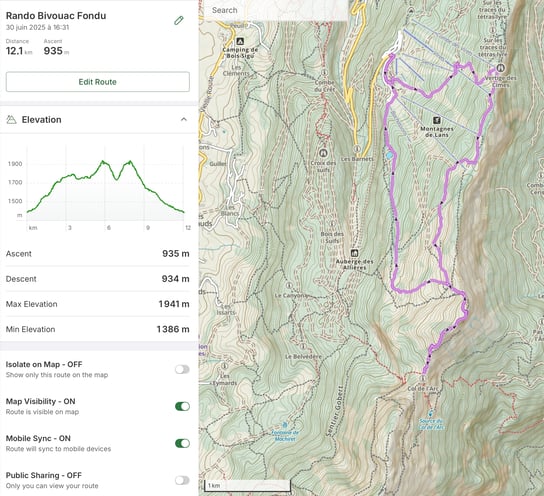Click the Camping de Bois-Sigu tent icon

point(239,42)
